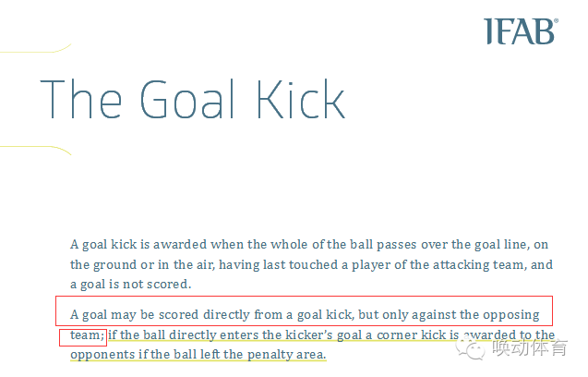
Task: Click the word "Kick" in the title
Action: pyautogui.click(x=300, y=99)
